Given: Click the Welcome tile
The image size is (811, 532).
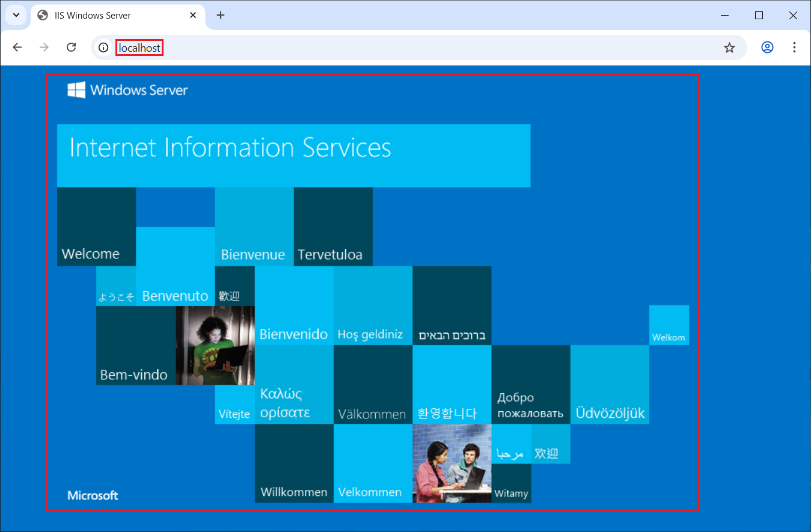Looking at the screenshot, I should click(x=96, y=227).
